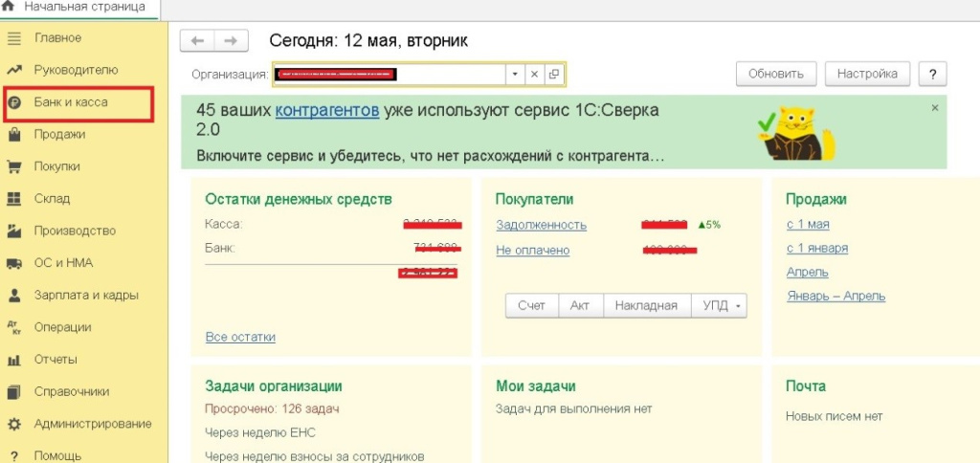The width and height of the screenshot is (980, 463).
Task: Click the Настройка button
Action: (x=867, y=74)
